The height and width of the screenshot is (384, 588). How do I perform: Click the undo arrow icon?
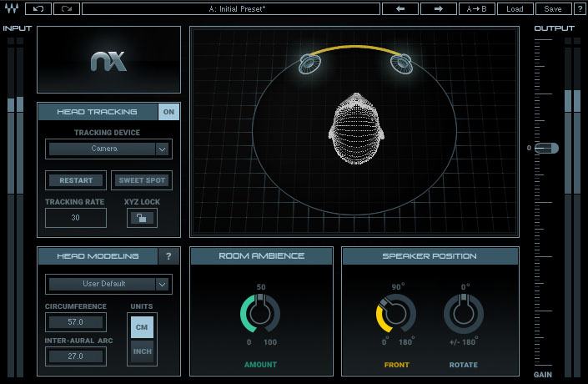coord(39,9)
